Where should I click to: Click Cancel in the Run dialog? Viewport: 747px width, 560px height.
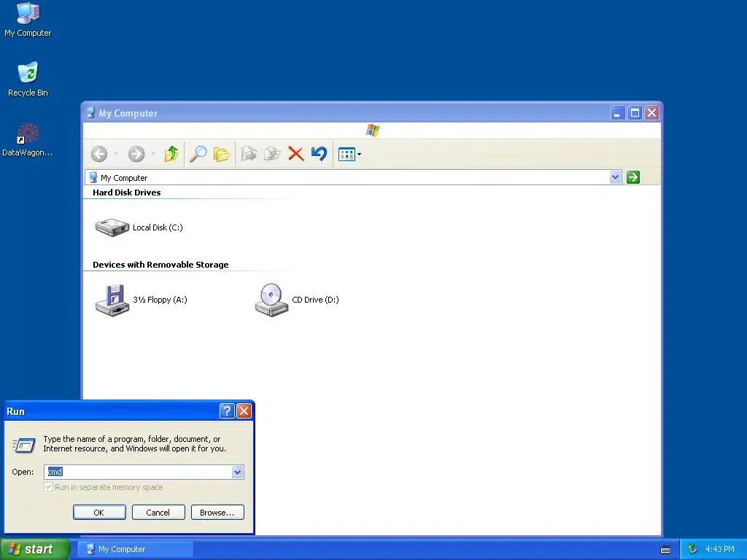point(158,513)
